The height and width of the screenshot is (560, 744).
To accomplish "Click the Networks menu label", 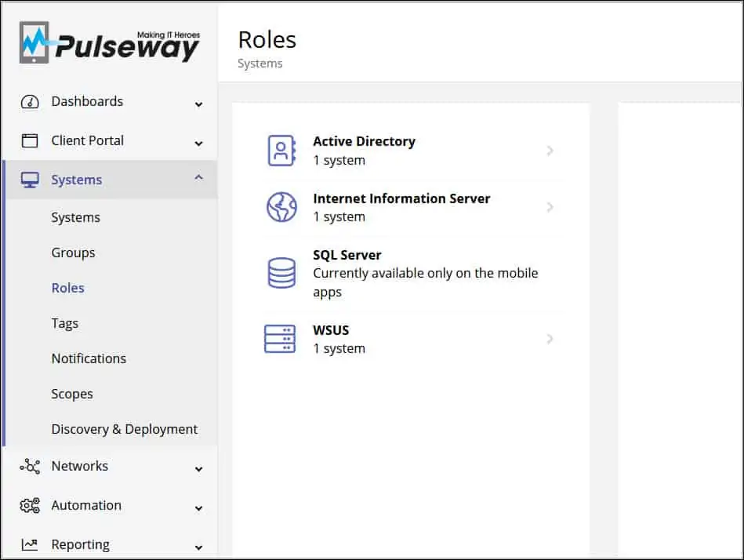I will pyautogui.click(x=80, y=466).
